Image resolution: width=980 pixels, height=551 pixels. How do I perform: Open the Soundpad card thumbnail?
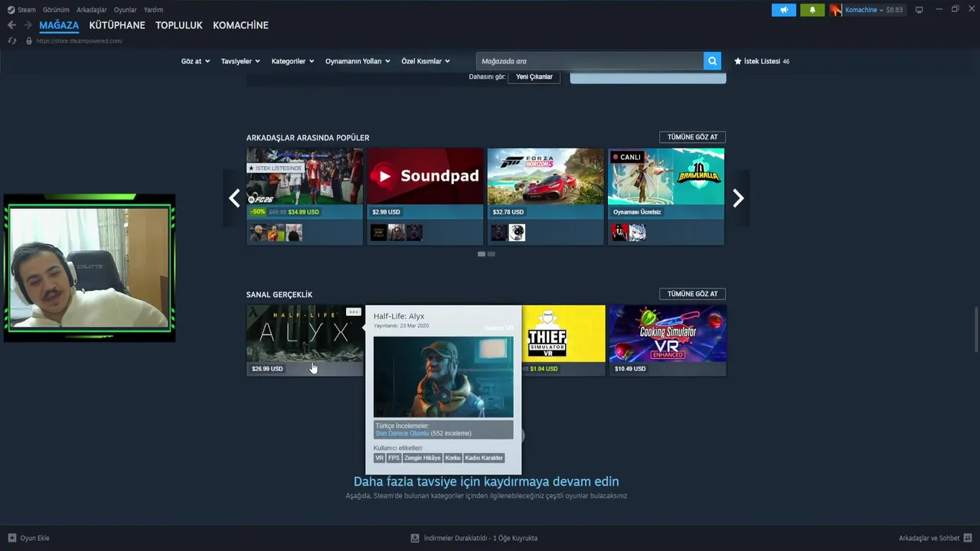(425, 177)
